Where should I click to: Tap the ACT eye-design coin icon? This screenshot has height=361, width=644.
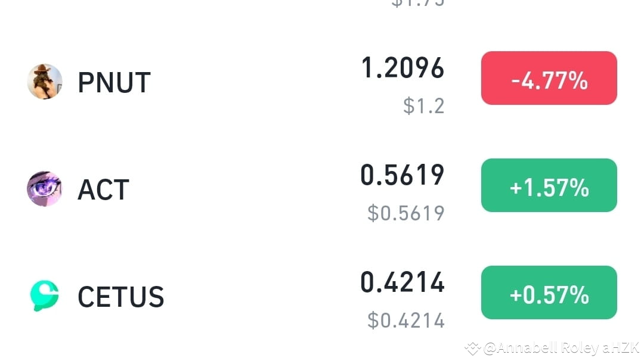45,189
